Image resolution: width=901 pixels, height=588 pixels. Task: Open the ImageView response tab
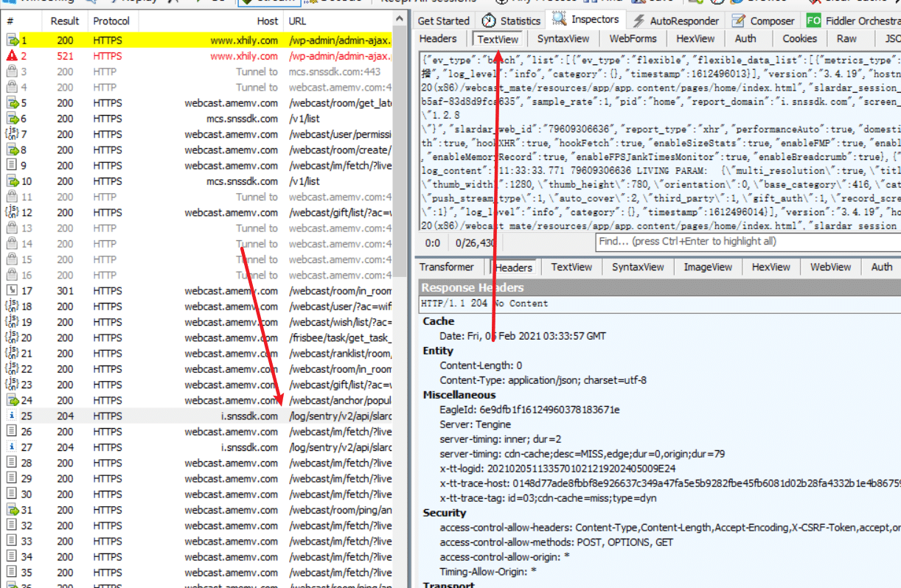tap(708, 267)
